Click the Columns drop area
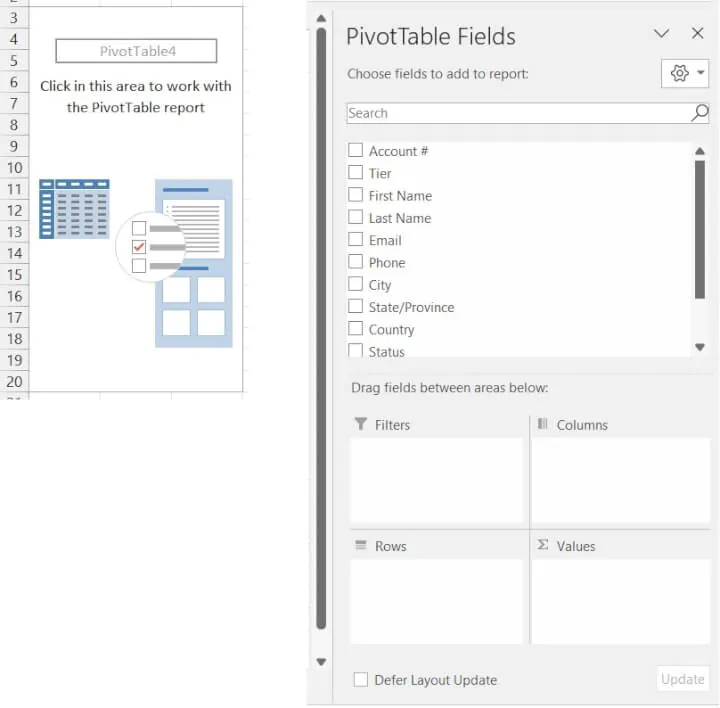 pos(620,480)
